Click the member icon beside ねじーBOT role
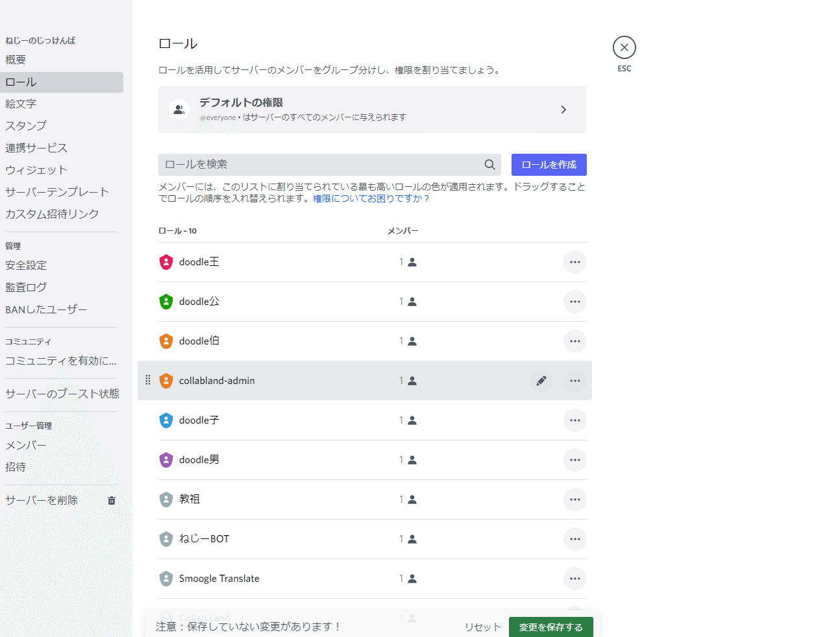This screenshot has width=840, height=637. (412, 539)
